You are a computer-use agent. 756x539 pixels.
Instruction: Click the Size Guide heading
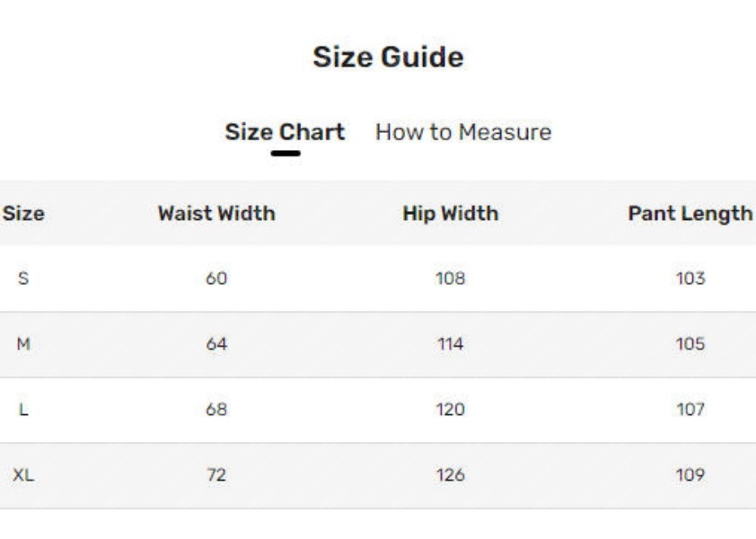[x=388, y=58]
